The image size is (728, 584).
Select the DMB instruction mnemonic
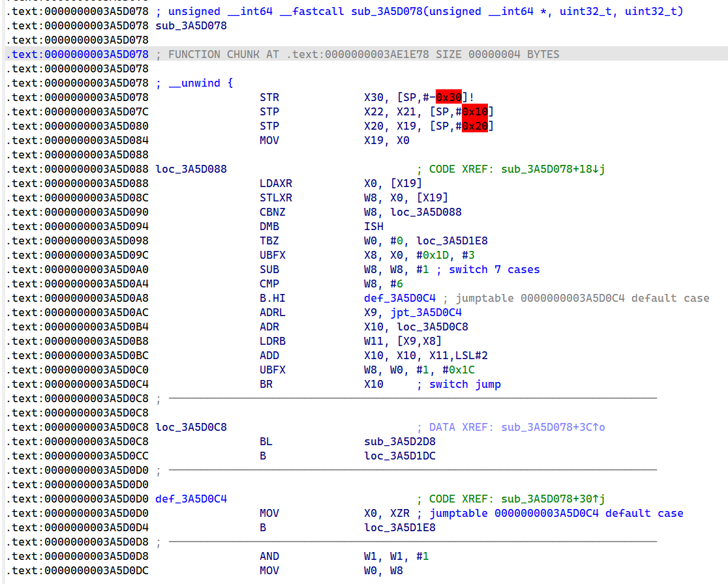pos(269,226)
